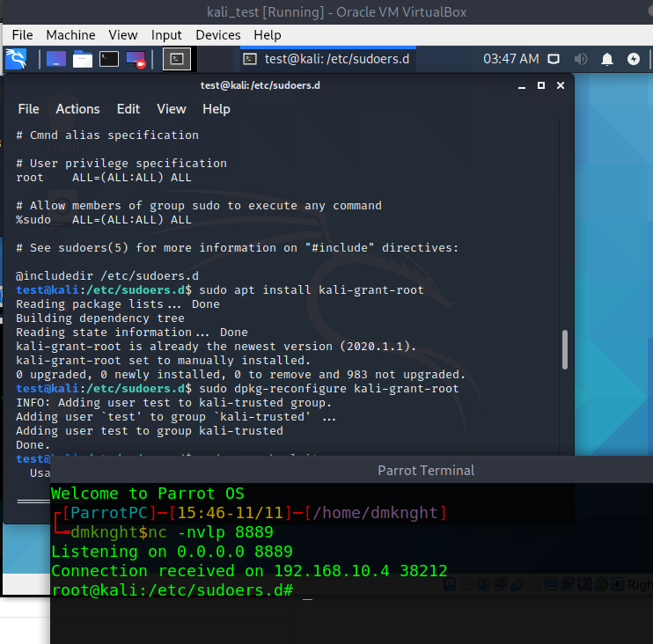653x644 pixels.
Task: Select the test@kali: /etc/sudoers.d taskbar entry
Action: point(326,59)
